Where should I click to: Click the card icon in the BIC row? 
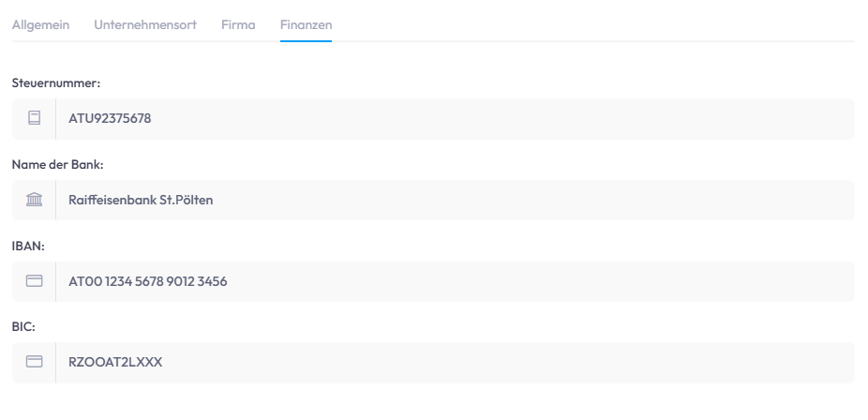tap(35, 362)
